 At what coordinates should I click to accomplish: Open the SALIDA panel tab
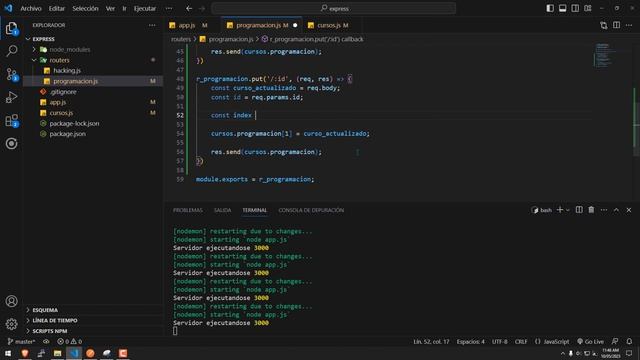pos(222,210)
